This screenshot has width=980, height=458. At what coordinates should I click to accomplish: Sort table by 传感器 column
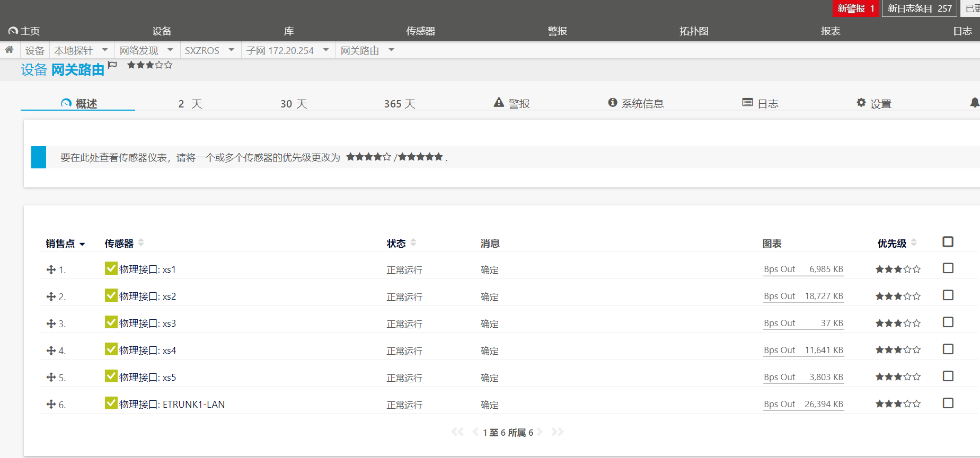tap(124, 243)
